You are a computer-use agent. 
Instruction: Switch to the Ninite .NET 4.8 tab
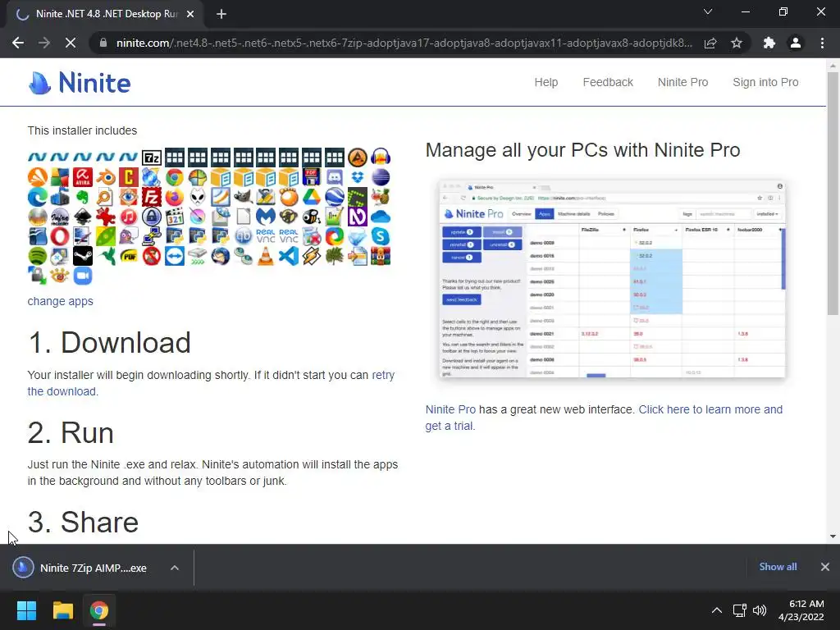[x=105, y=14]
